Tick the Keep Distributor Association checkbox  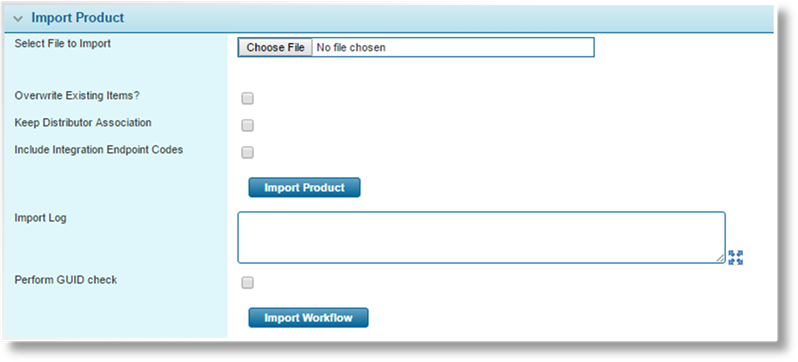pyautogui.click(x=247, y=125)
